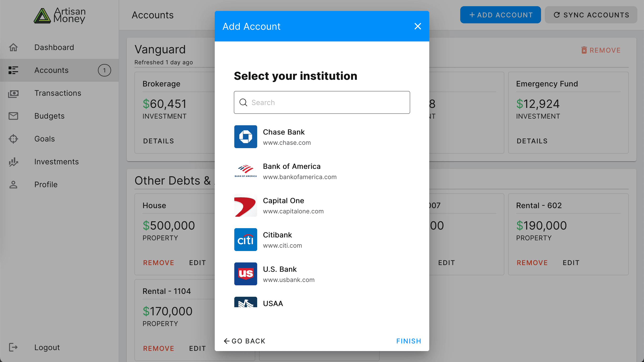Click the $190,000 Rental - 602 value
644x362 pixels.
point(542,225)
